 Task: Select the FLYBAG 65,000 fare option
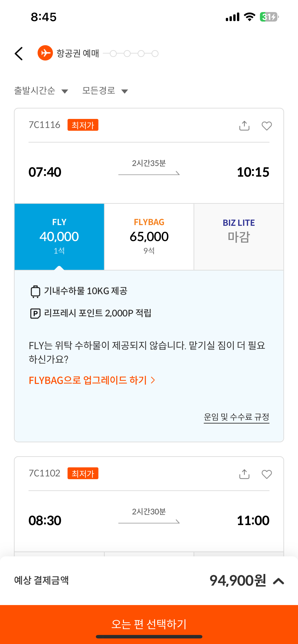(x=149, y=236)
